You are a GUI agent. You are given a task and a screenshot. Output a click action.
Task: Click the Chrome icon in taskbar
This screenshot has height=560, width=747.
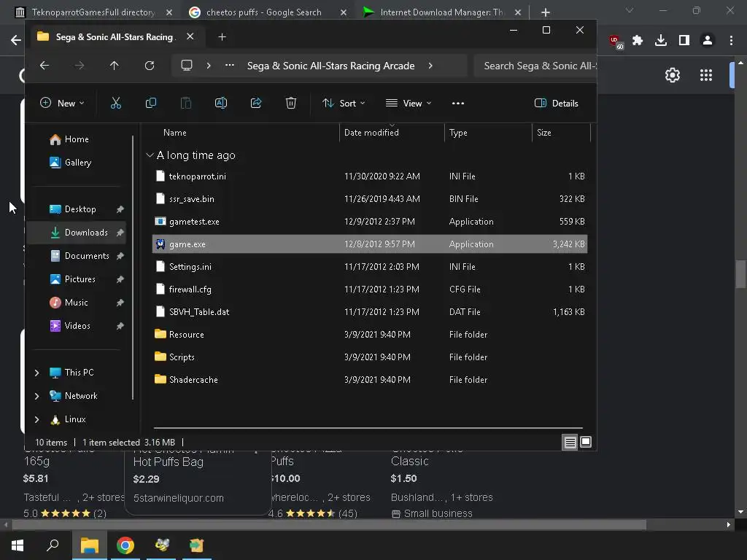[x=125, y=545]
